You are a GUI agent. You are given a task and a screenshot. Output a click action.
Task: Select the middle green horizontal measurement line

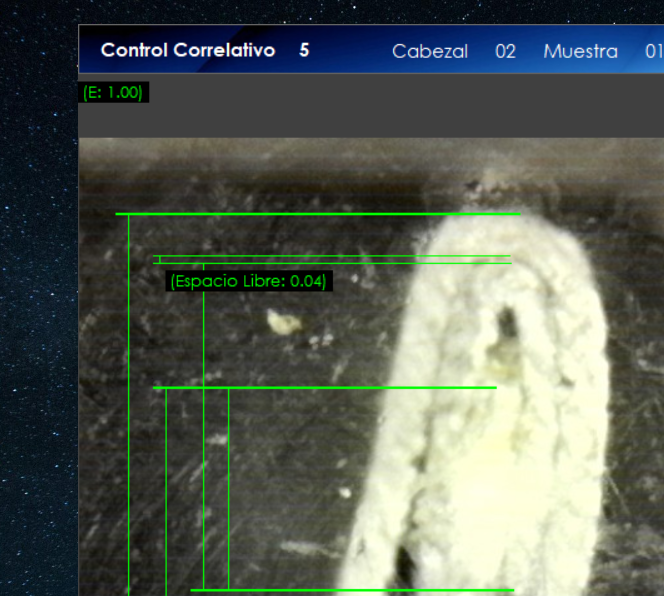325,387
